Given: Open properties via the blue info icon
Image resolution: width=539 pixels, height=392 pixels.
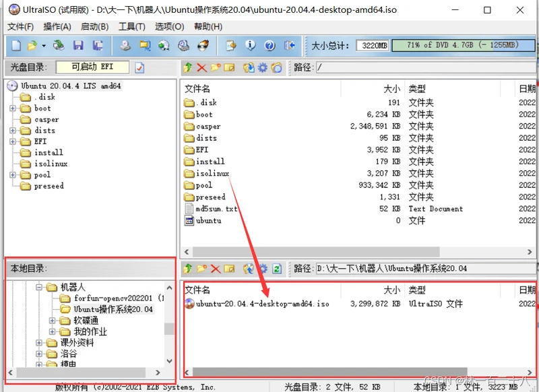Looking at the screenshot, I should pos(250,45).
